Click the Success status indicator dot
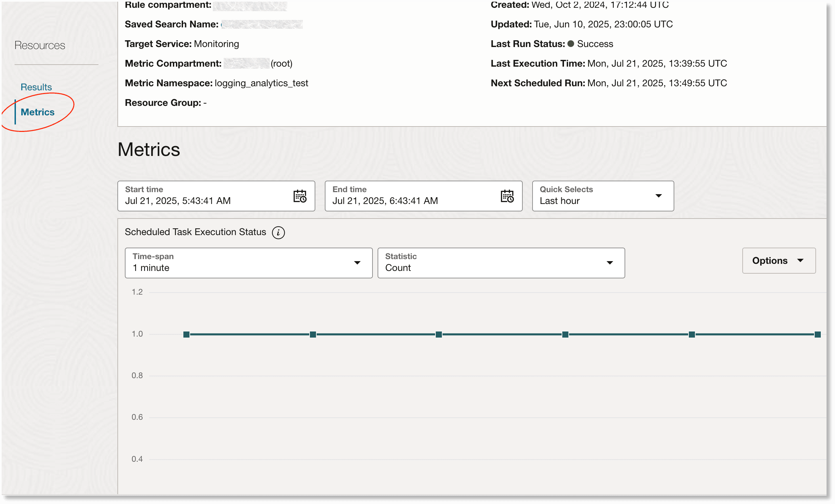 571,44
